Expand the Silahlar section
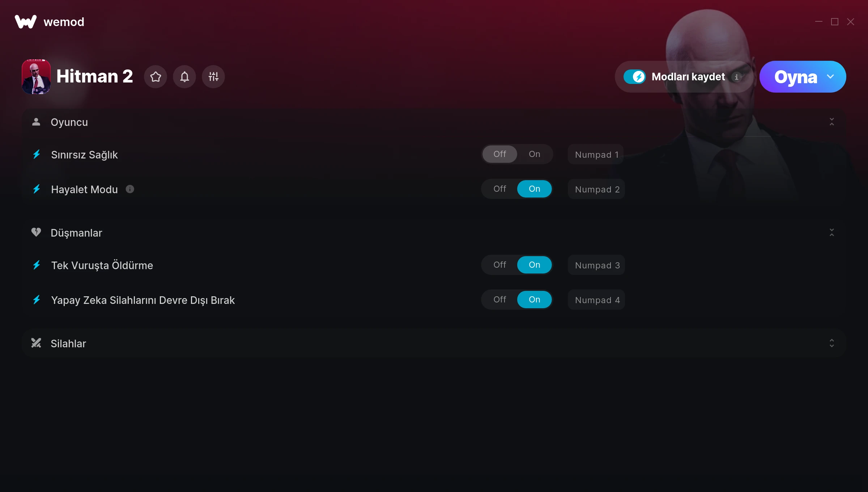Screen dimensions: 868x492 pyautogui.click(x=832, y=343)
